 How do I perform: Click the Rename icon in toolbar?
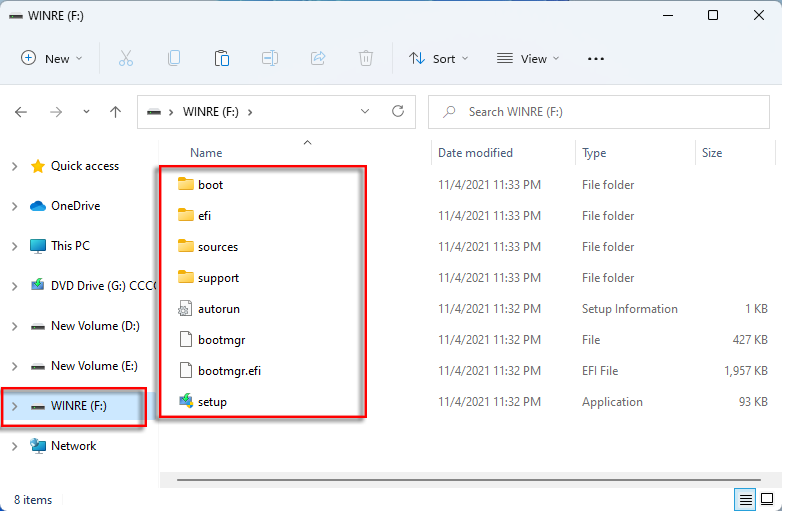[270, 59]
